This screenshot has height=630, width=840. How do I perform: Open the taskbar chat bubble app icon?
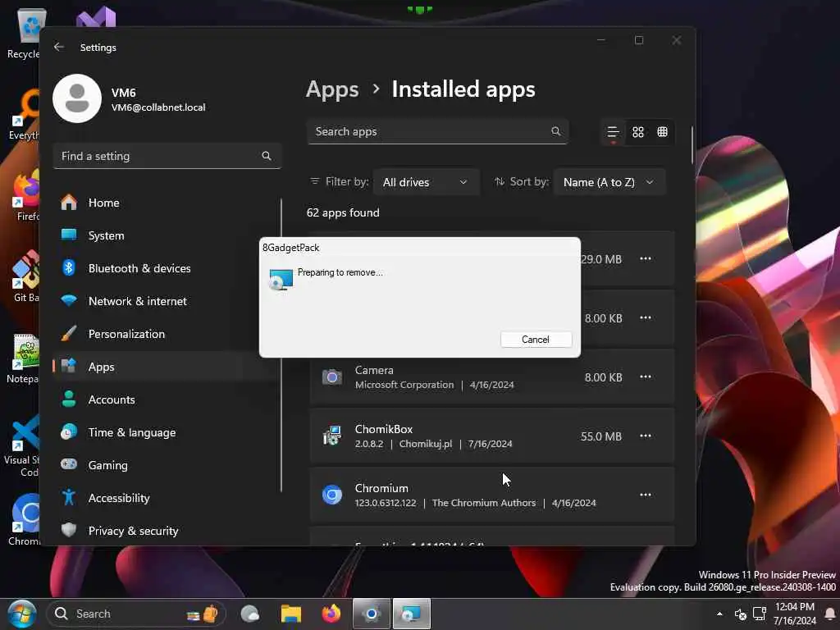point(250,614)
